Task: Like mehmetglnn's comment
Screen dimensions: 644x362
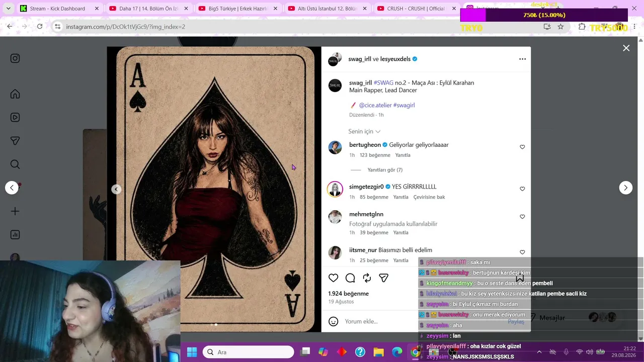Action: 522,217
